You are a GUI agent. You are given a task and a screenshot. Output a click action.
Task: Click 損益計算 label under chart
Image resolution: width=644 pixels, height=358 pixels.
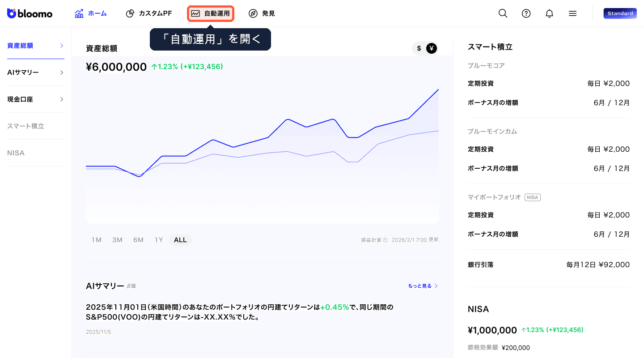[371, 240]
